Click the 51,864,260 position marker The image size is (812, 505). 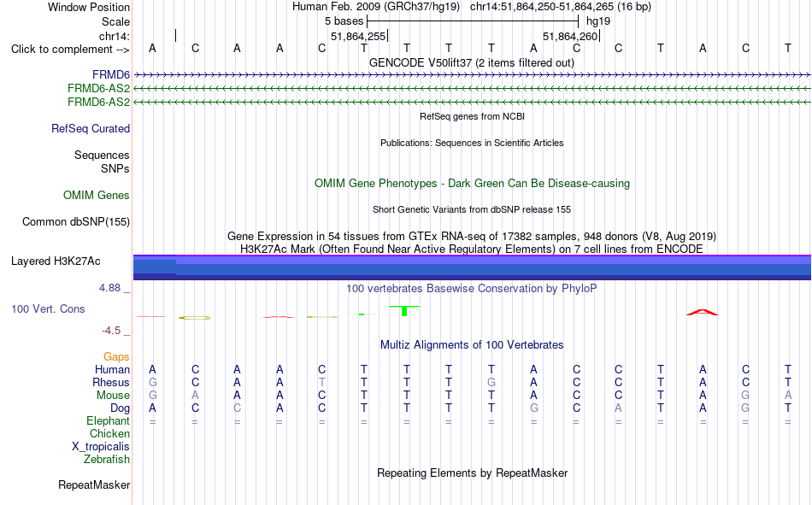tap(570, 36)
